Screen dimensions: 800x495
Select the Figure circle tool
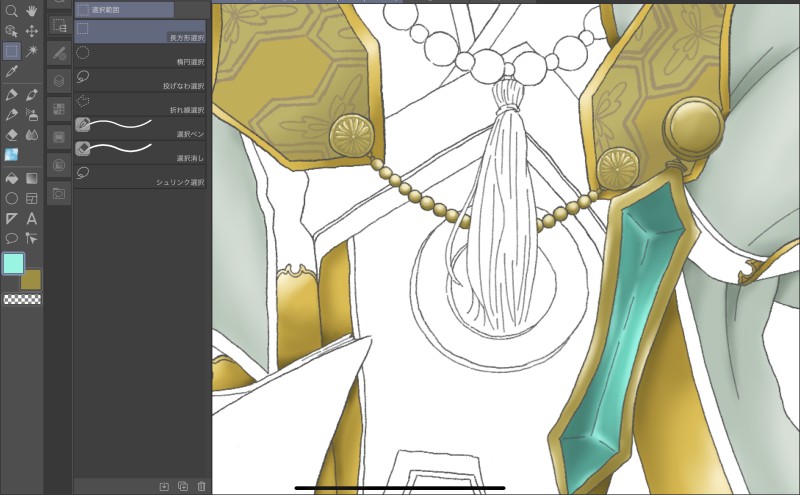coord(11,198)
